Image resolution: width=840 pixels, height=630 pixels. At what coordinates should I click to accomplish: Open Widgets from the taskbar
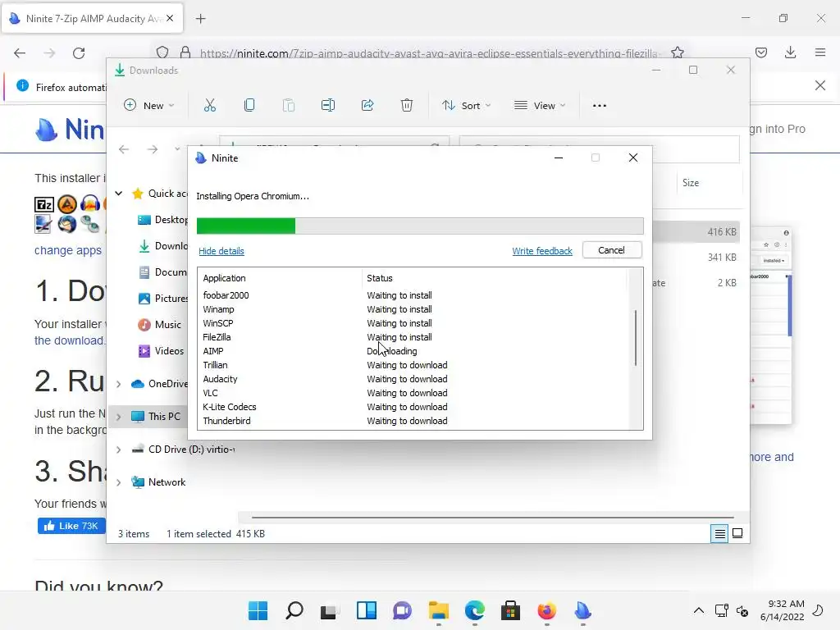pos(367,610)
